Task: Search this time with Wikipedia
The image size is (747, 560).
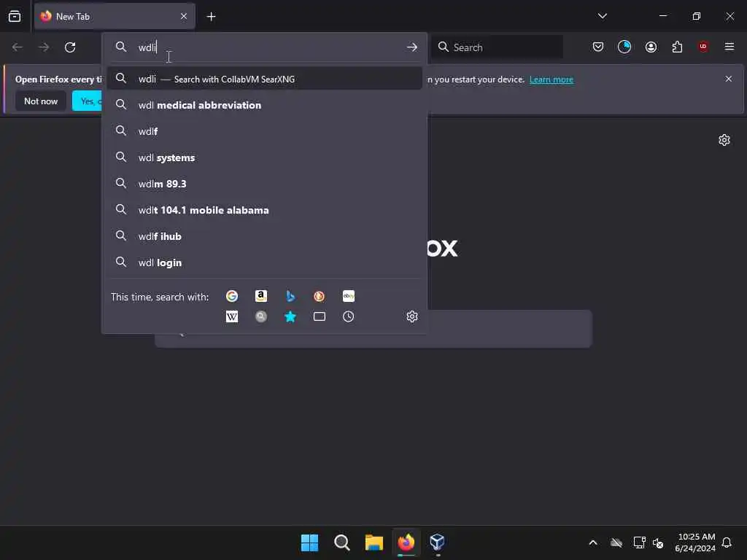Action: 232,316
